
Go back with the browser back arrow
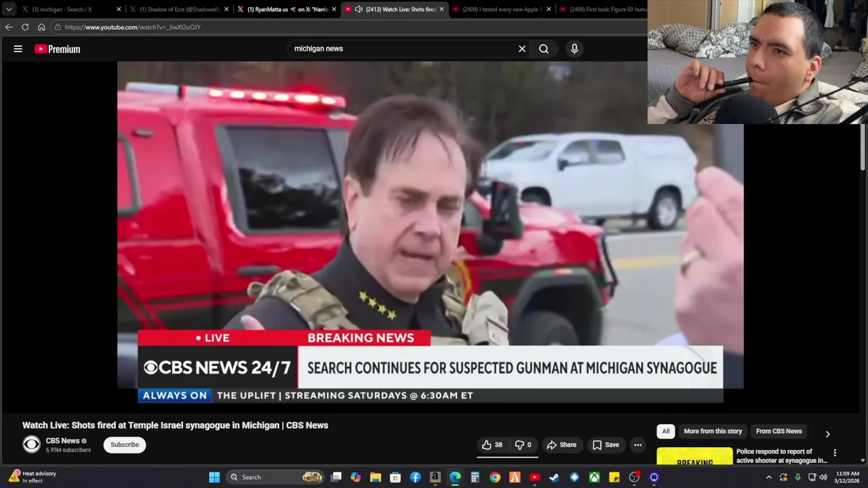[9, 27]
